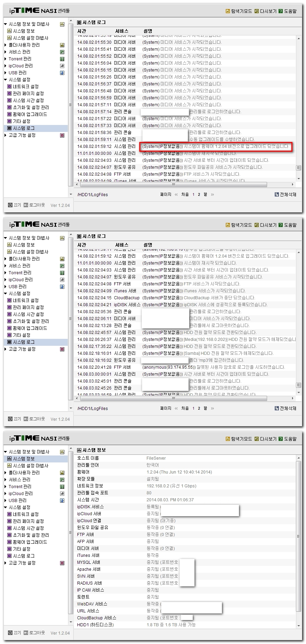Open 관리 페이지 설정 icon in 호스트 이름 page sidebar
306x644 pixels.
point(9,521)
